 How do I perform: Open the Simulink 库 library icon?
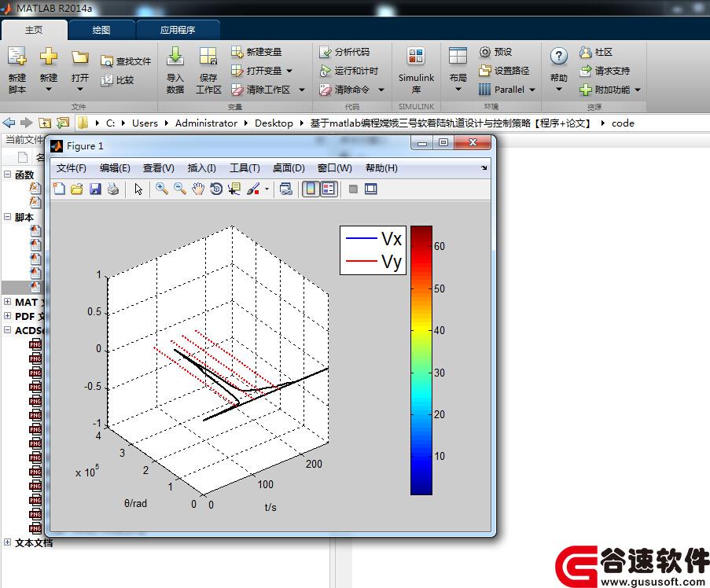[416, 57]
